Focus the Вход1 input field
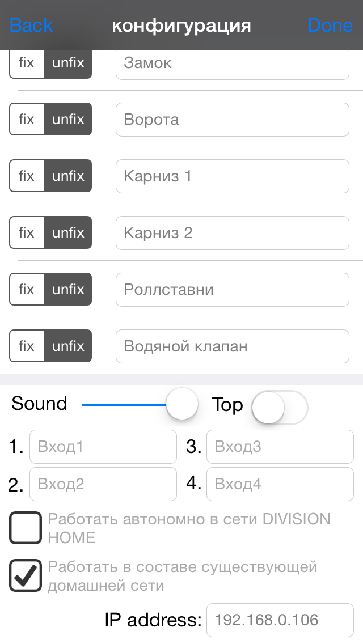The width and height of the screenshot is (363, 644). pyautogui.click(x=103, y=447)
